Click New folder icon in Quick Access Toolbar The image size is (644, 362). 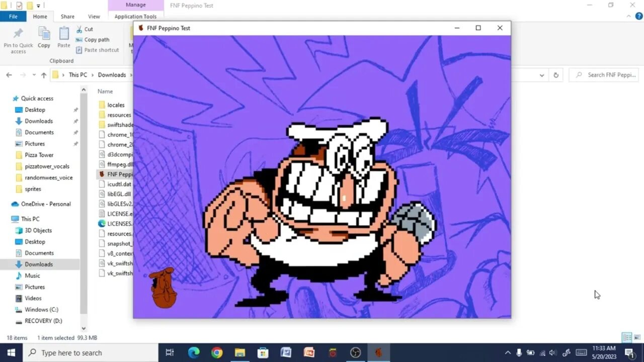pos(30,6)
